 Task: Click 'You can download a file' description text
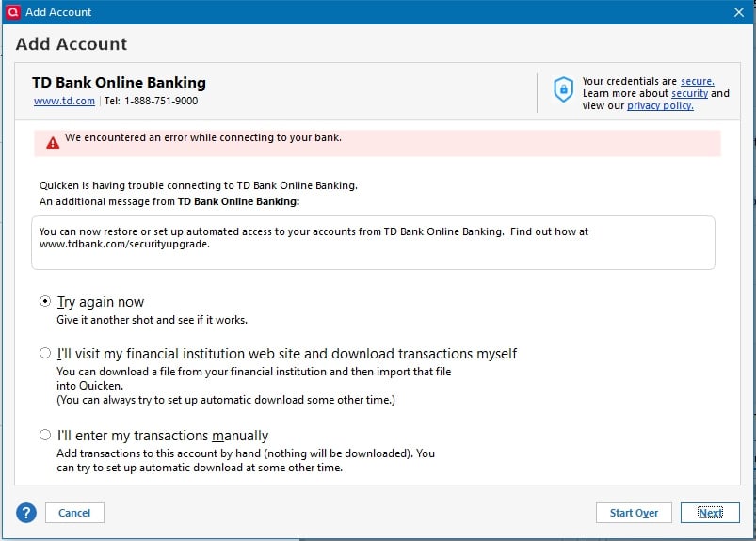(253, 386)
